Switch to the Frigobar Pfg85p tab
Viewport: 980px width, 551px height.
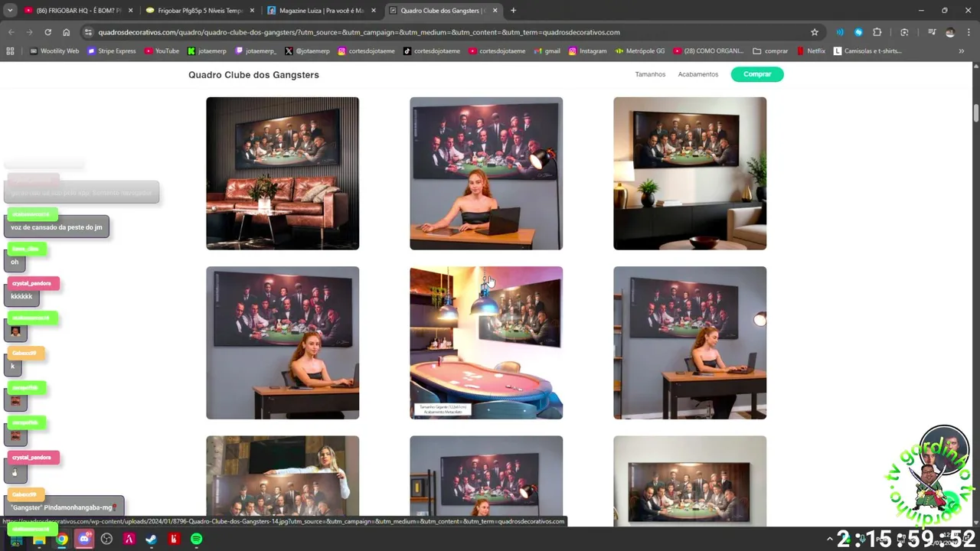(199, 11)
